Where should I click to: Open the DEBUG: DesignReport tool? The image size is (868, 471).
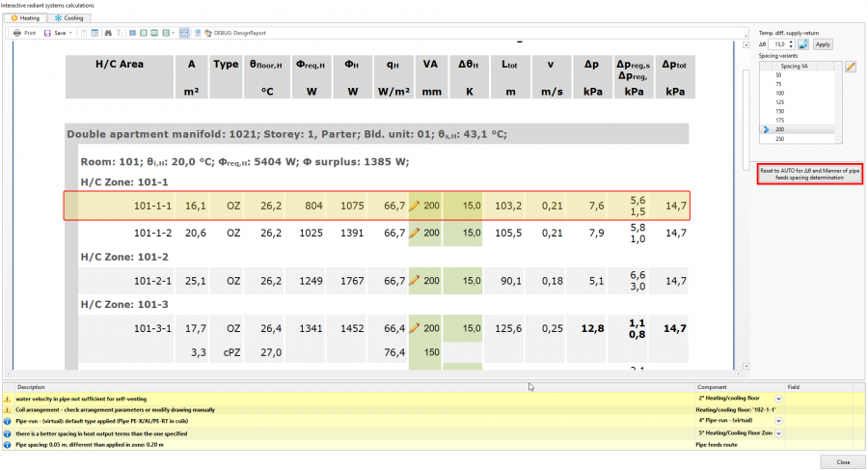pyautogui.click(x=235, y=33)
